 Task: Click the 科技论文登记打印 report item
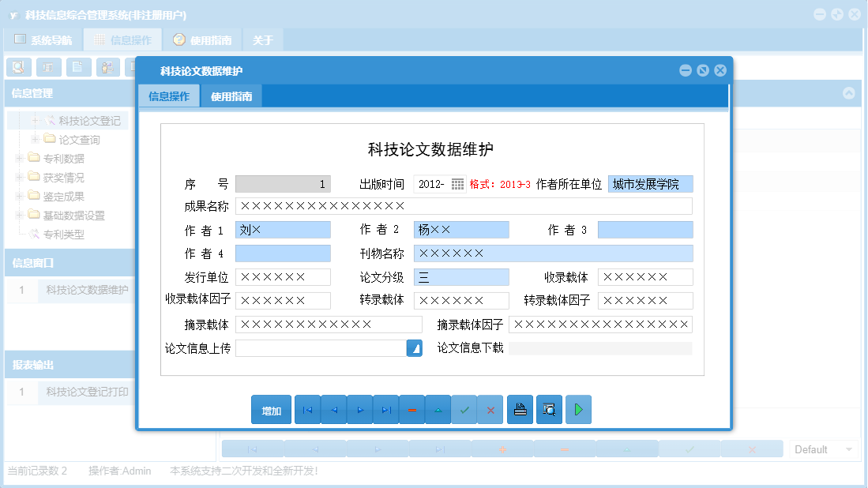click(87, 392)
